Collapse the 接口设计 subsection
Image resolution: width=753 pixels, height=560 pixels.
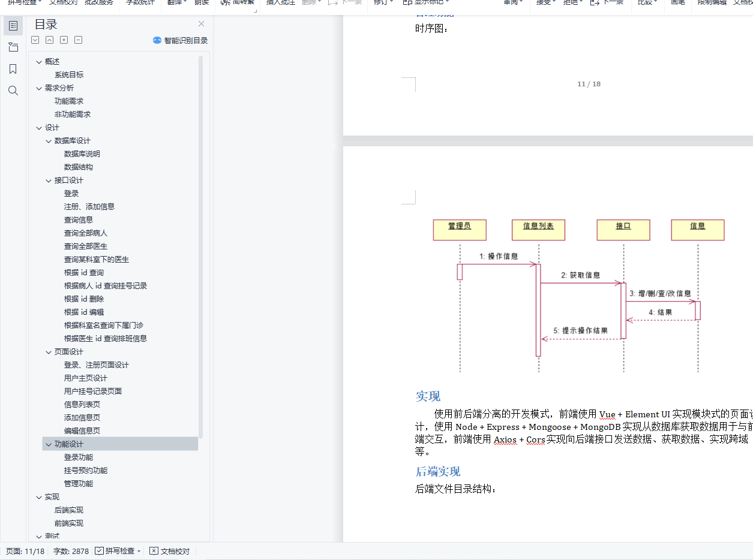pos(49,180)
